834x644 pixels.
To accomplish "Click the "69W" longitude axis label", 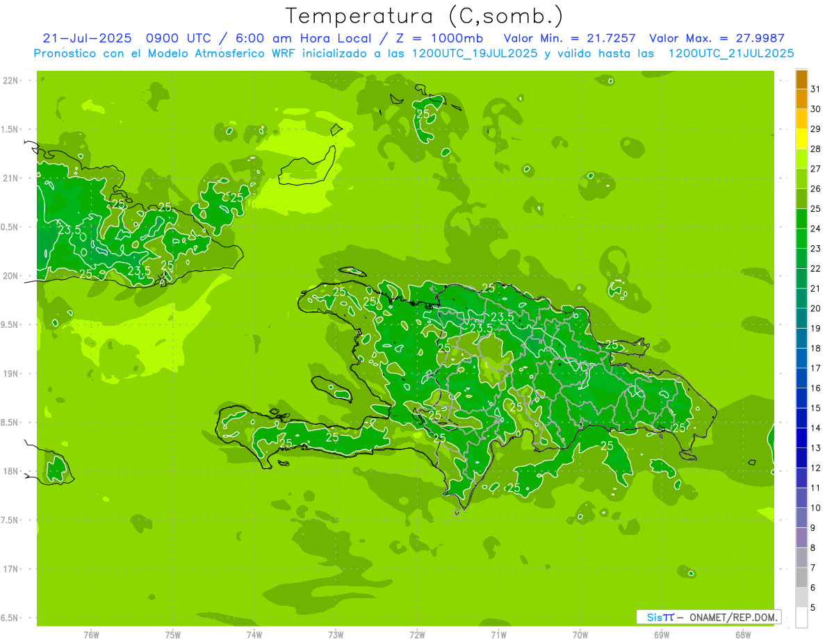I will 662,635.
